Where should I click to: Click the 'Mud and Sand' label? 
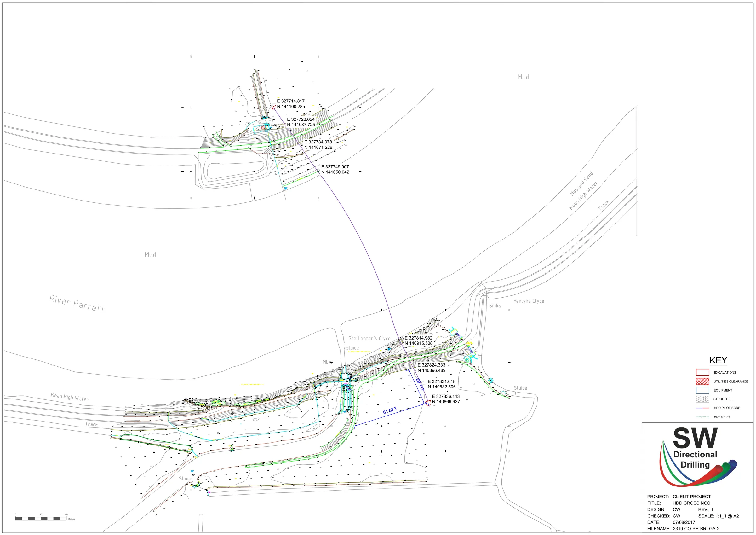[581, 183]
